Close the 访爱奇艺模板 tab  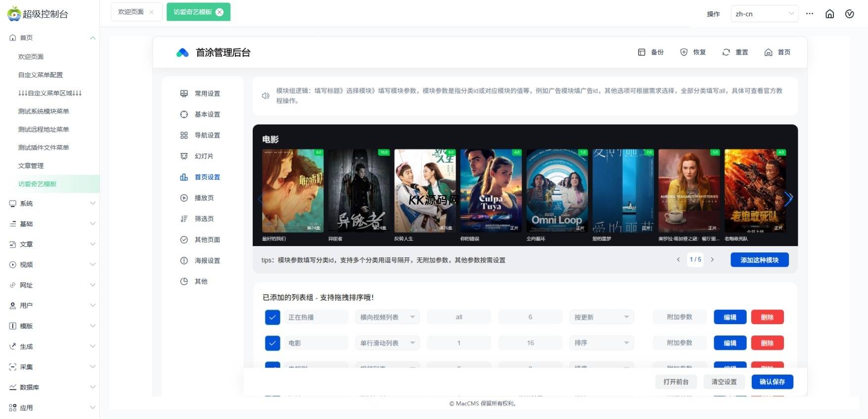pyautogui.click(x=220, y=12)
